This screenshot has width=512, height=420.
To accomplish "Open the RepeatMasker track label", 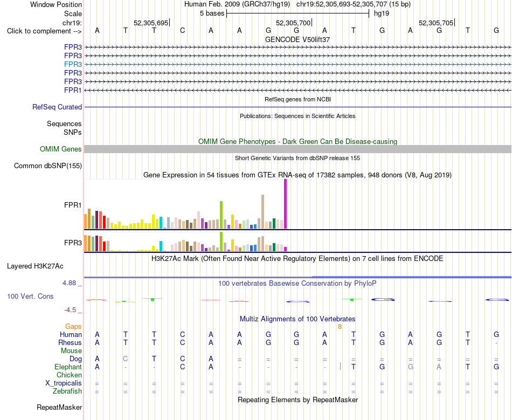I will (59, 407).
